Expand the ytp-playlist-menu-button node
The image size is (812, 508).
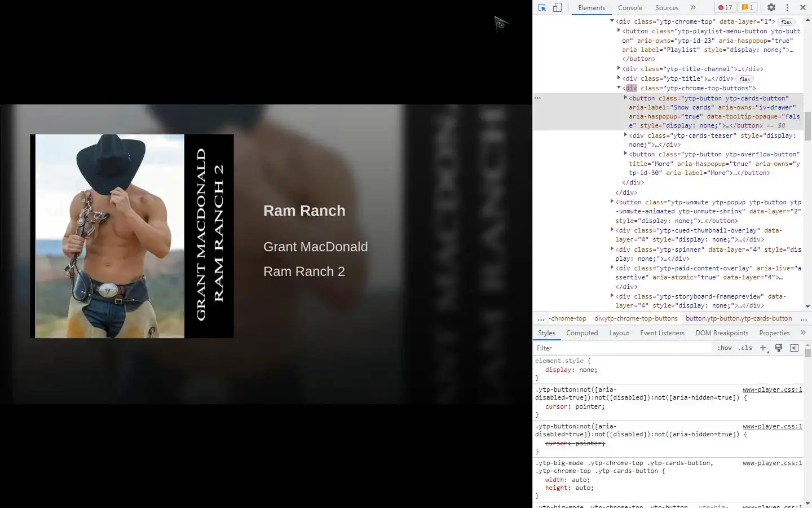619,30
